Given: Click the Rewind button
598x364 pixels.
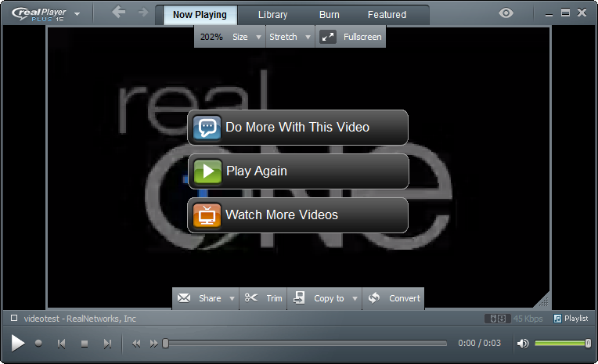Looking at the screenshot, I should (x=136, y=344).
